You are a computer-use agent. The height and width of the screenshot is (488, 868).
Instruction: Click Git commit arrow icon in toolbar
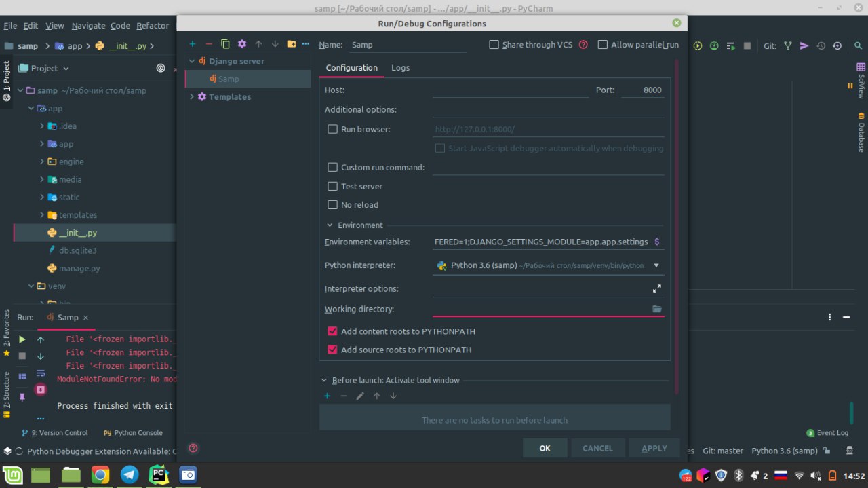804,45
